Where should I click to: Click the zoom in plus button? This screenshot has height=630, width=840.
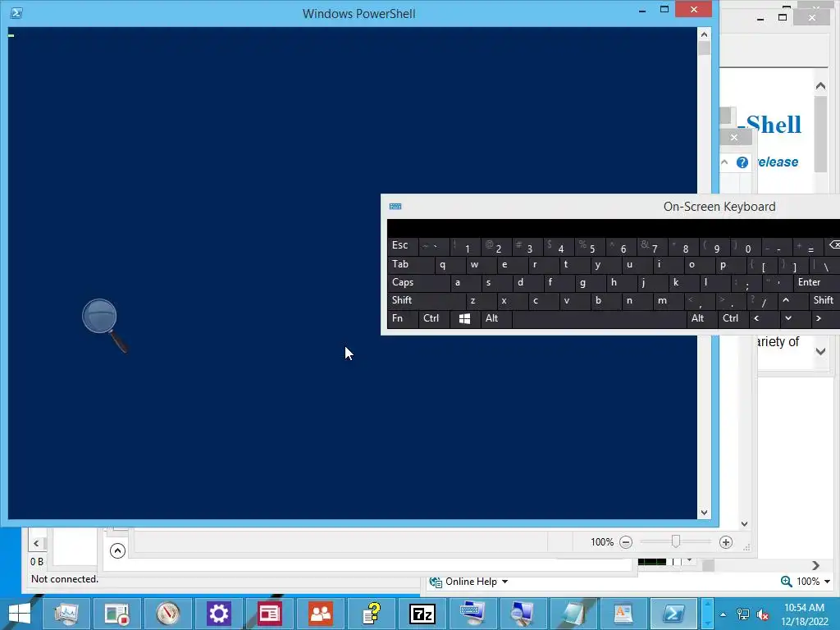coord(726,542)
